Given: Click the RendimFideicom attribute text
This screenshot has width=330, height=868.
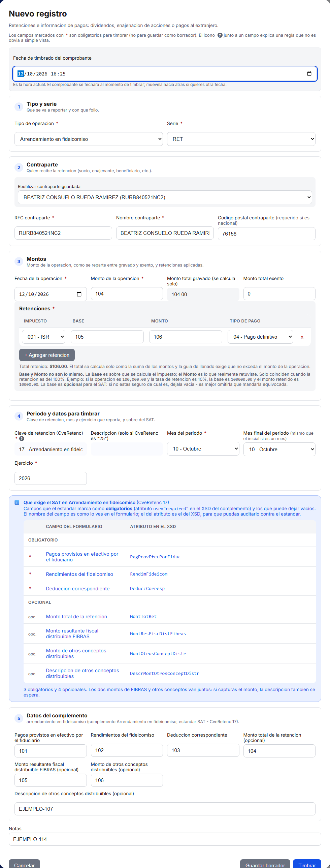Looking at the screenshot, I should 149,574.
